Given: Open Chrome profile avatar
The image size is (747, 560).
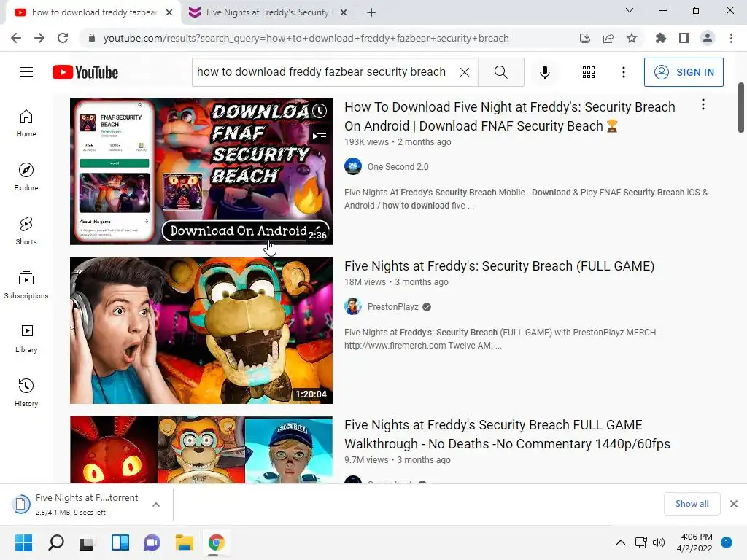Looking at the screenshot, I should point(708,38).
